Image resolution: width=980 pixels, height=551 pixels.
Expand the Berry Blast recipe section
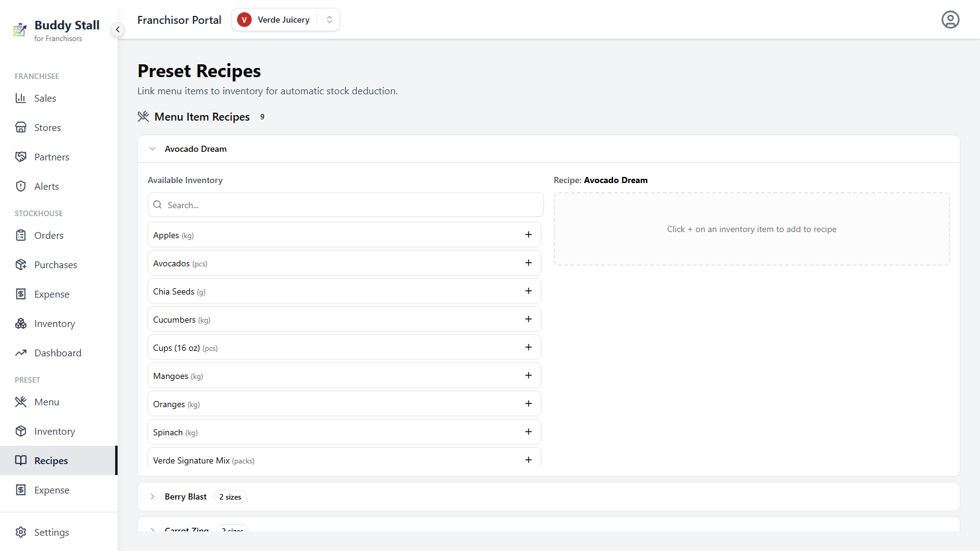pyautogui.click(x=548, y=497)
